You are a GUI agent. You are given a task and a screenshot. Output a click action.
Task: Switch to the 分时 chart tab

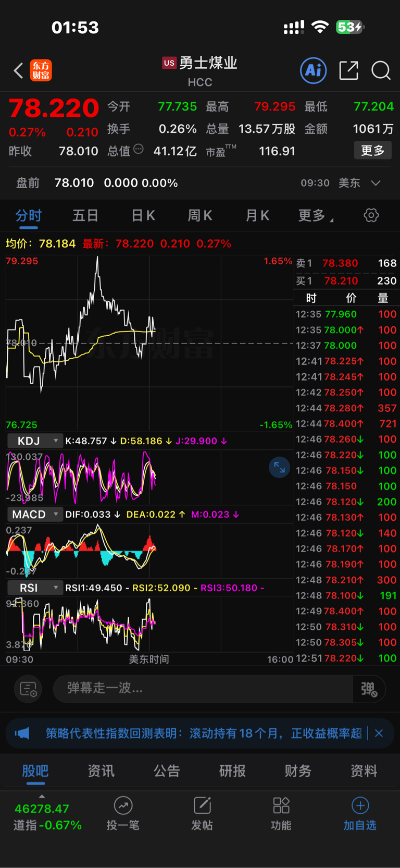tap(29, 215)
